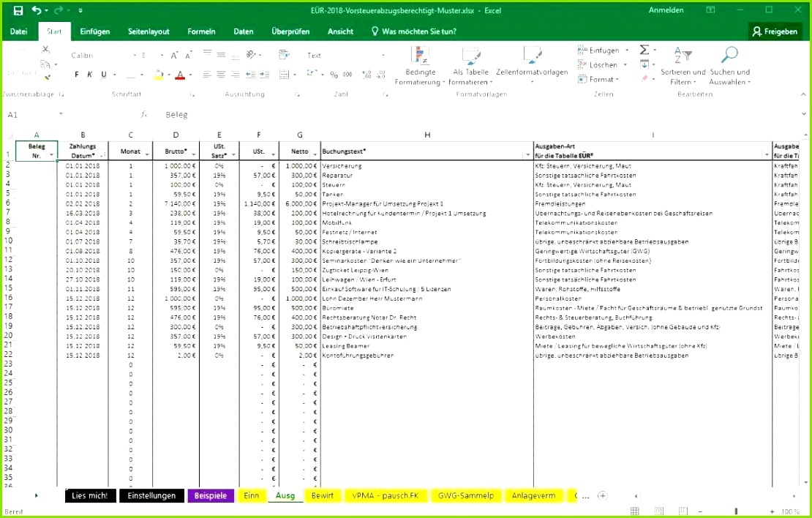Click the eraser Clear icon
Viewport: 812px width, 518px height.
point(644,79)
